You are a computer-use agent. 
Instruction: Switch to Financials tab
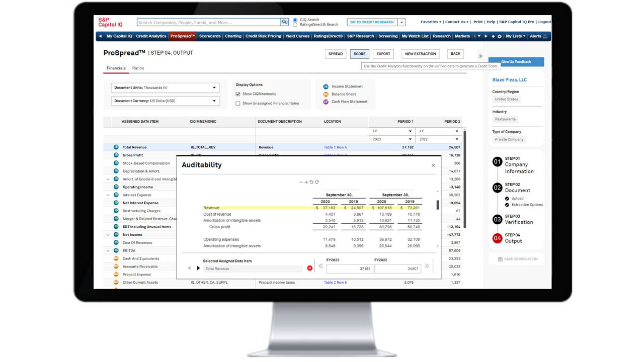tap(116, 68)
